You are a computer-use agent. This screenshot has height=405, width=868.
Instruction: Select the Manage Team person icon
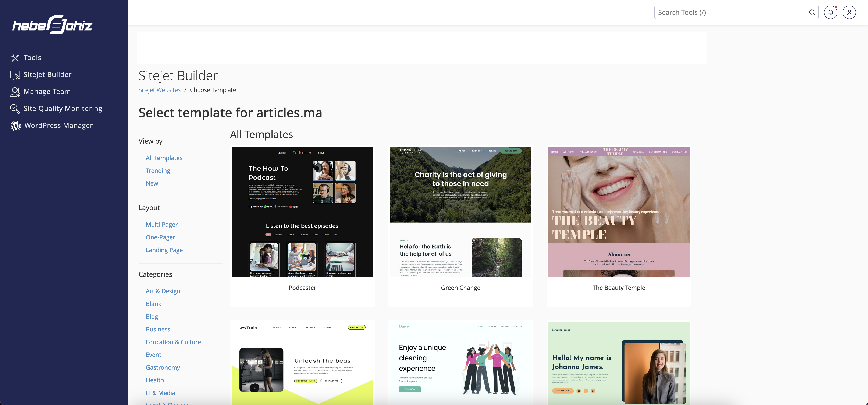click(15, 92)
